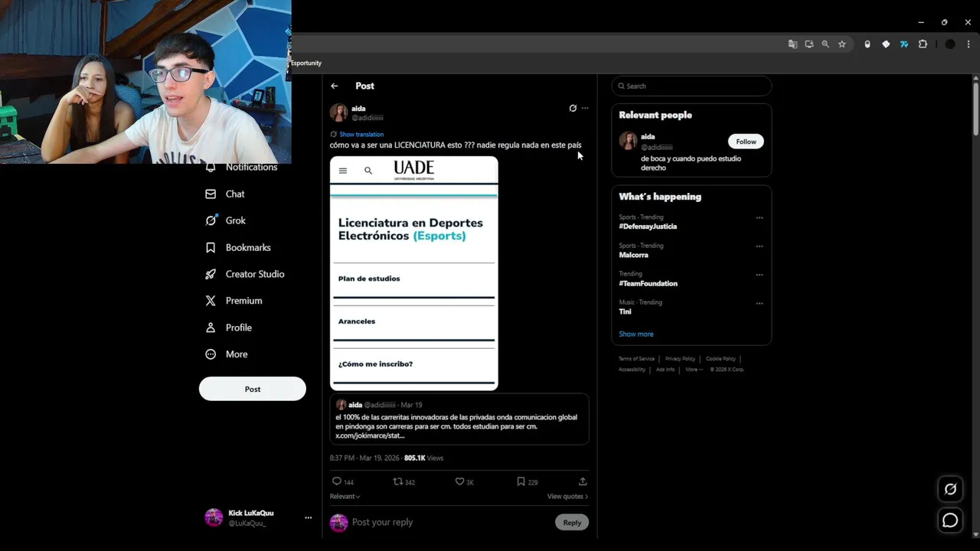Open more options for Tini trend

[759, 303]
